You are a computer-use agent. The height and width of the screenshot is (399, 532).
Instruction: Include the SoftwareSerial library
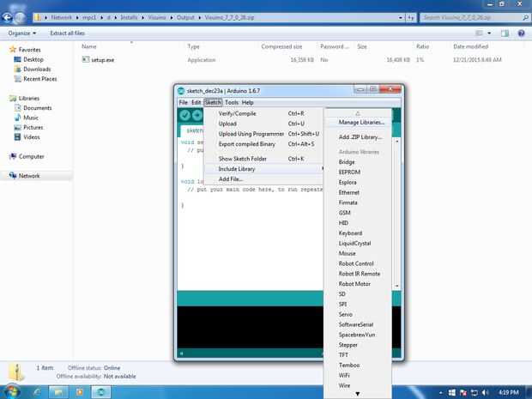(358, 324)
